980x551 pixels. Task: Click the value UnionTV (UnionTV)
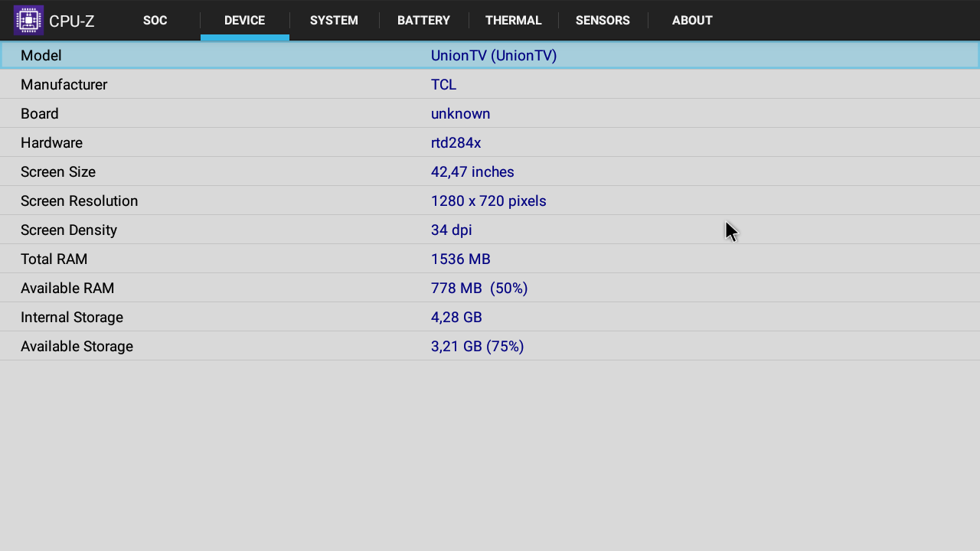click(x=494, y=56)
